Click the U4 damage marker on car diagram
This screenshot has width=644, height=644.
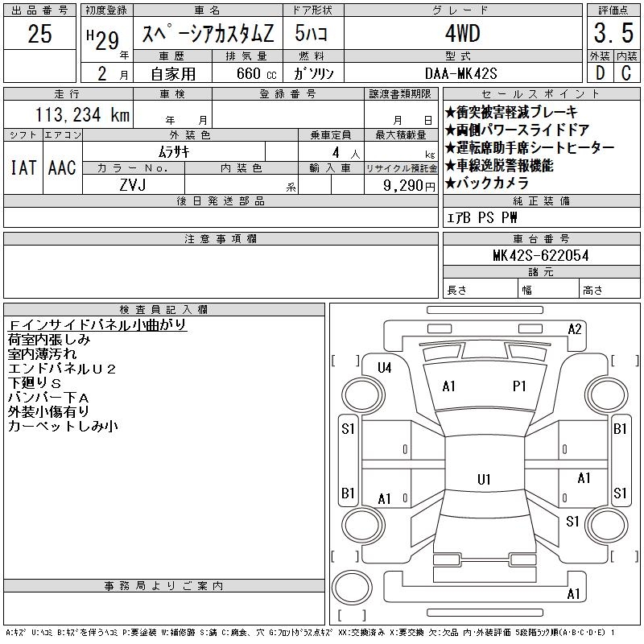[384, 368]
